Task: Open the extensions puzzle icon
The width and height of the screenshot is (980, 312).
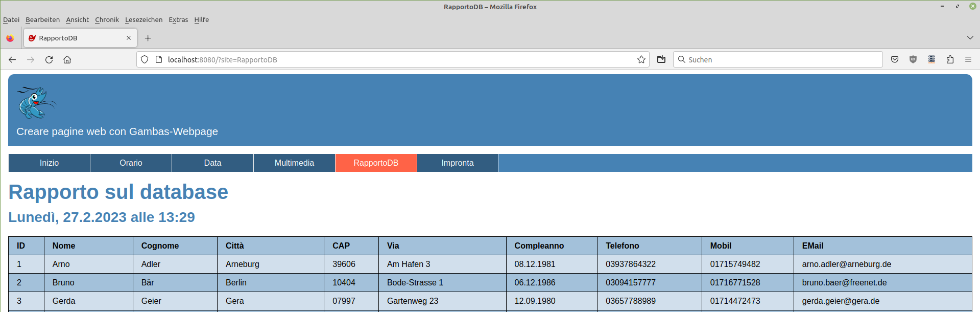Action: (x=950, y=60)
